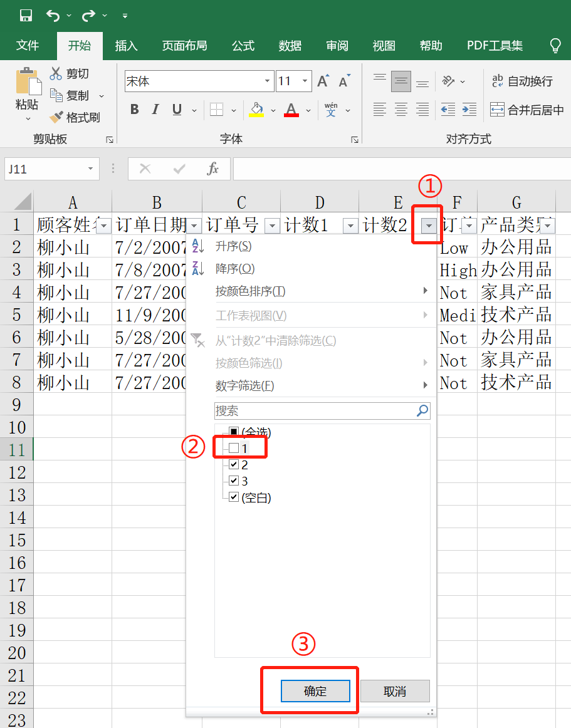This screenshot has height=728, width=571.
Task: Click the Redo arrow icon
Action: (88, 16)
